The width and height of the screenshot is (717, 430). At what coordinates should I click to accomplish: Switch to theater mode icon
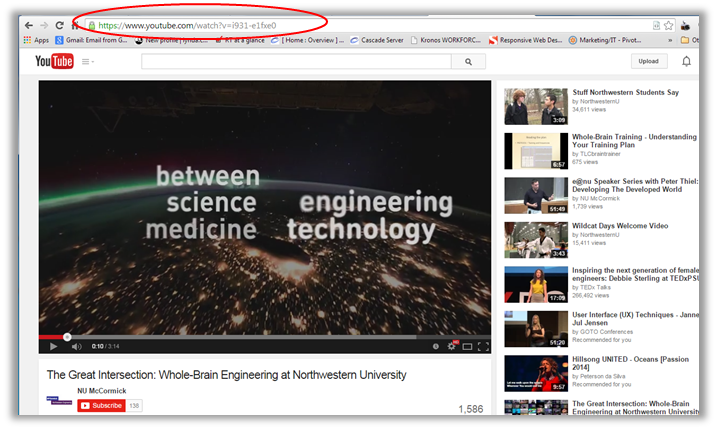pos(467,347)
